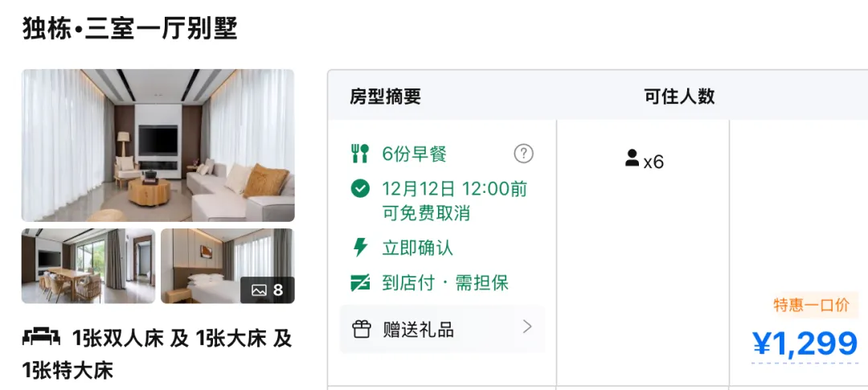
Task: Click the person occupancy icon
Action: point(632,158)
